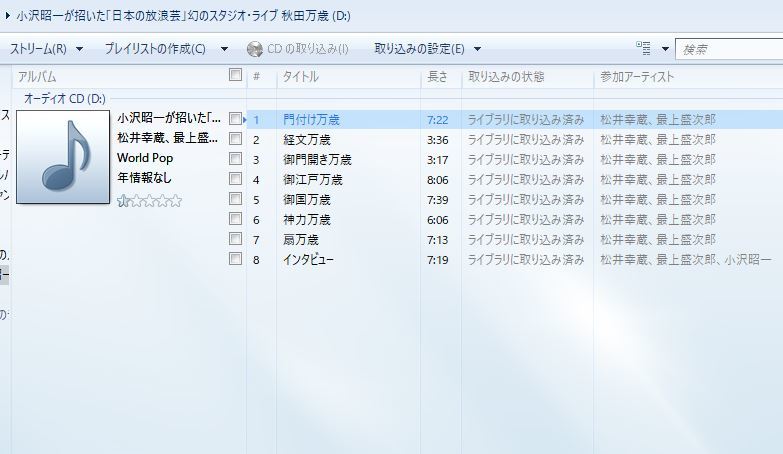Check the box for track 4 御江戸万歳

(x=235, y=179)
